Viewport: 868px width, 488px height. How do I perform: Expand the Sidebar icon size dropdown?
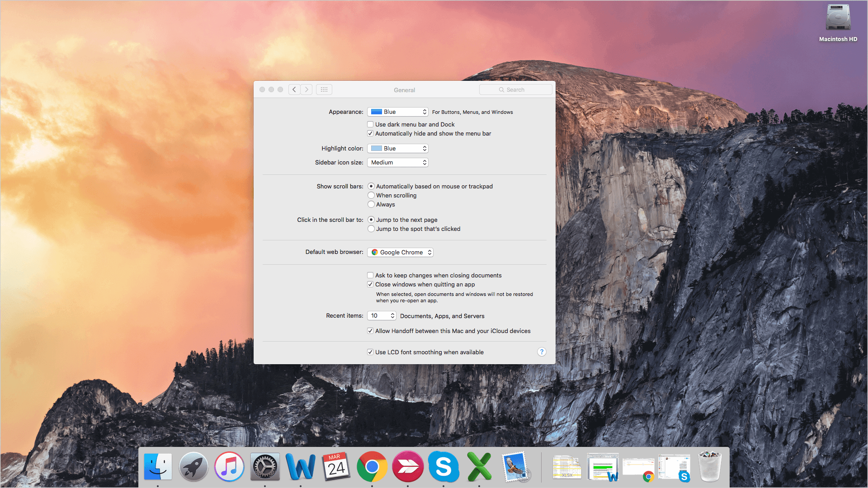click(398, 162)
